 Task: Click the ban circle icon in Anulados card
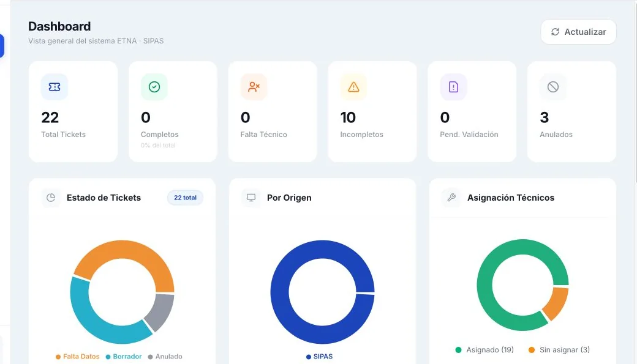coord(553,87)
